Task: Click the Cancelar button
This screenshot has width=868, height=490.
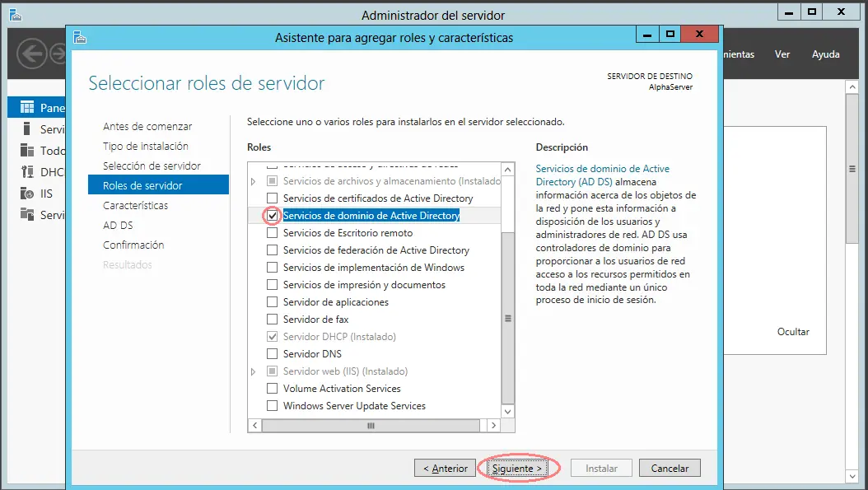Action: (x=670, y=468)
